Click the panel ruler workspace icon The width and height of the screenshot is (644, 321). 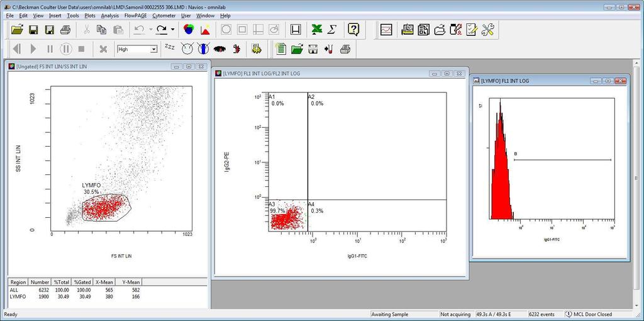(x=408, y=30)
